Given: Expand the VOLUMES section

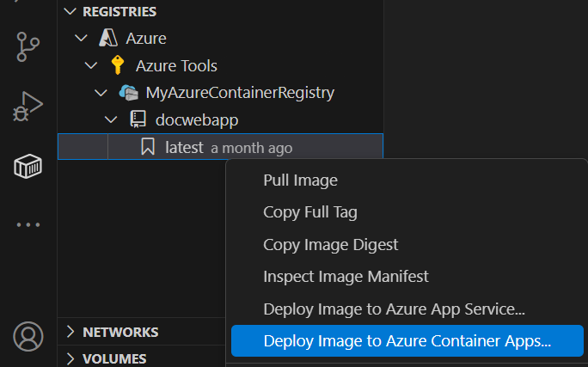Looking at the screenshot, I should (70, 358).
